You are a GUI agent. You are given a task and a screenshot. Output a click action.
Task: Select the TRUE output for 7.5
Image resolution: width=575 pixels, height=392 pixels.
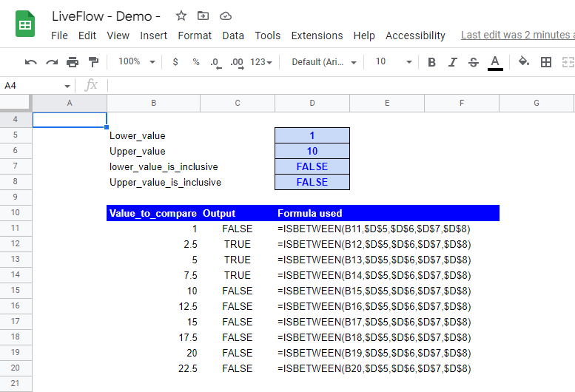[x=238, y=275]
